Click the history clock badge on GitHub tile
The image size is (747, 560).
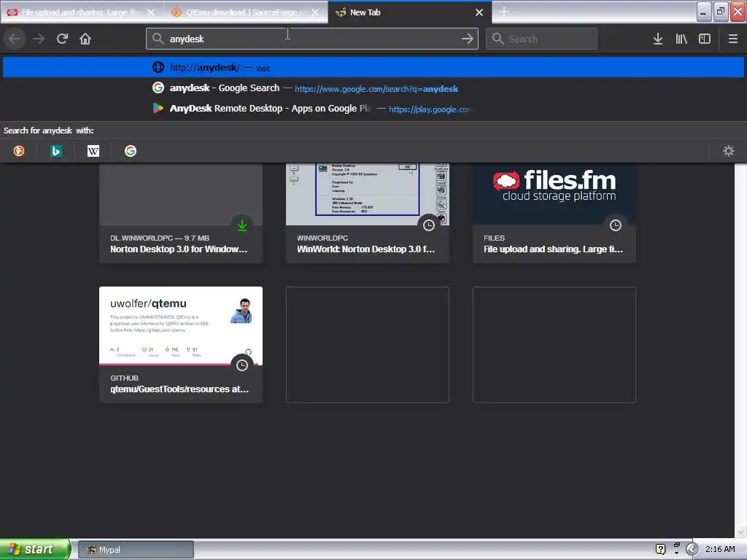click(242, 365)
